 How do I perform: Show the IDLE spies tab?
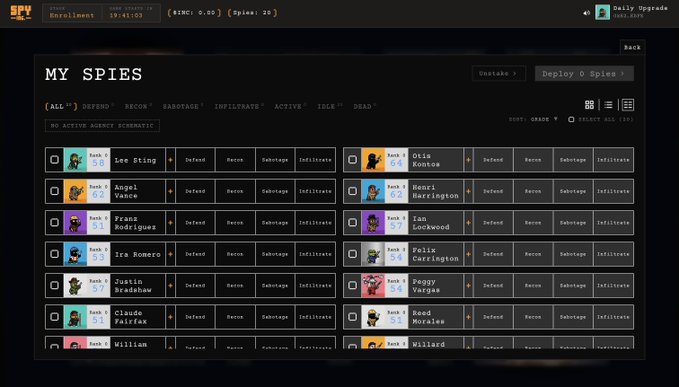(329, 106)
